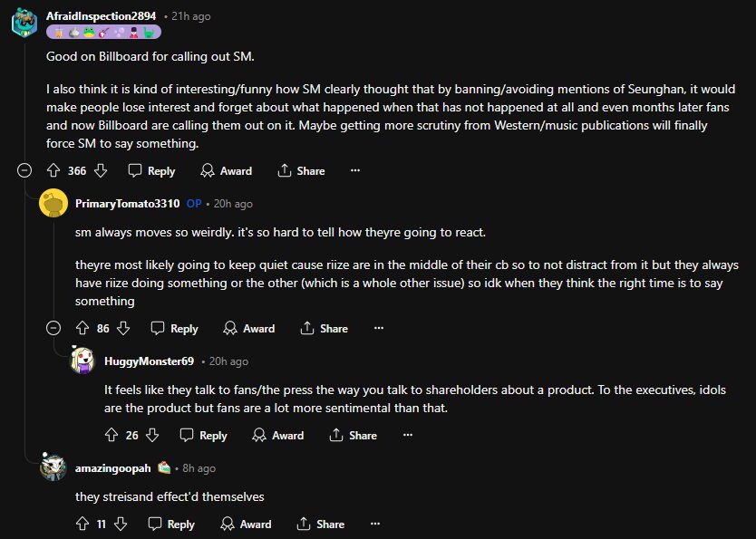Collapse PrimaryTomato3310's reply thread
The image size is (756, 539).
click(54, 328)
